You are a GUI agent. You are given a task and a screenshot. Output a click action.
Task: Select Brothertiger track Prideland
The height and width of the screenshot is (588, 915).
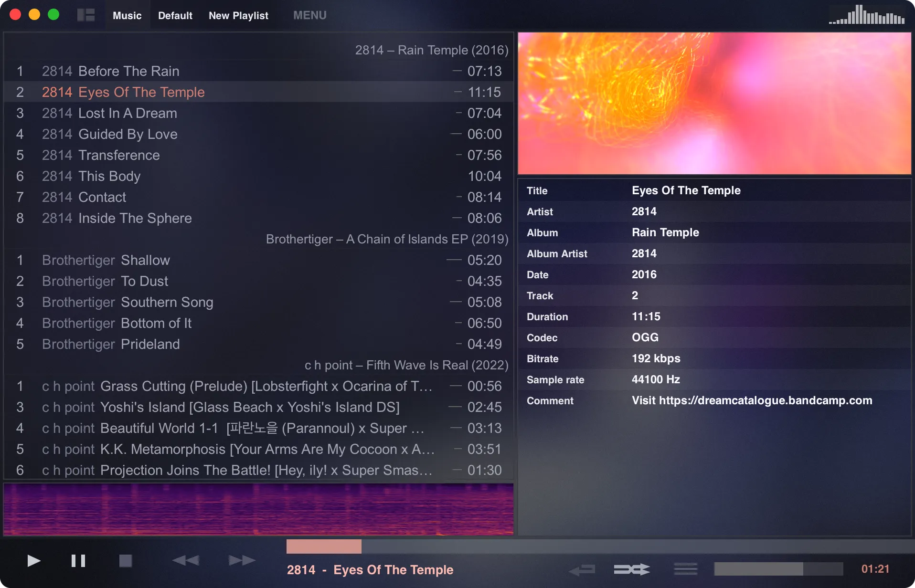258,344
